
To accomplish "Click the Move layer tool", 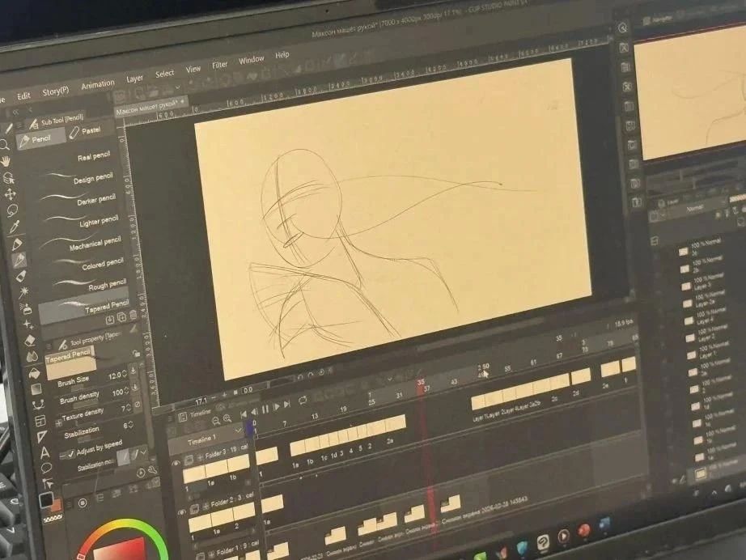I will point(10,193).
